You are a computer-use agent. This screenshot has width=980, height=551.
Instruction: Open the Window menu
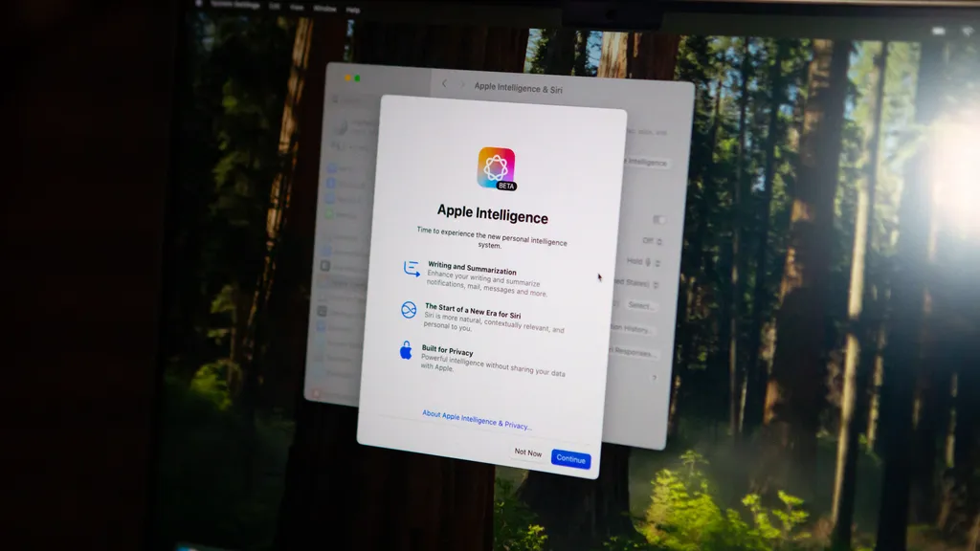tap(324, 8)
